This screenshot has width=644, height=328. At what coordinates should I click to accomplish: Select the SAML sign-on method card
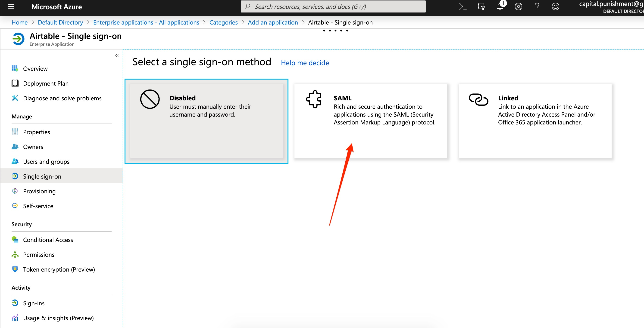pyautogui.click(x=371, y=121)
